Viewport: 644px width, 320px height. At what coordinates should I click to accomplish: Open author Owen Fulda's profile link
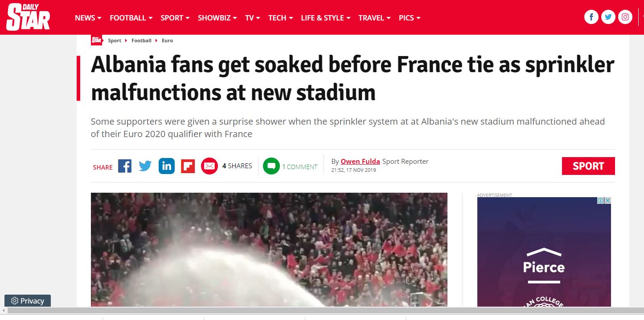pos(360,162)
